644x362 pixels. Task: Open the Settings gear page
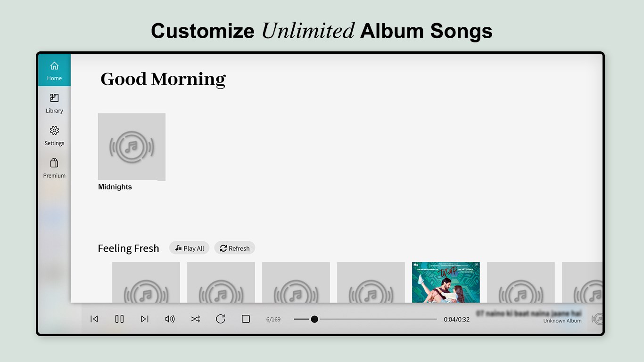[54, 135]
